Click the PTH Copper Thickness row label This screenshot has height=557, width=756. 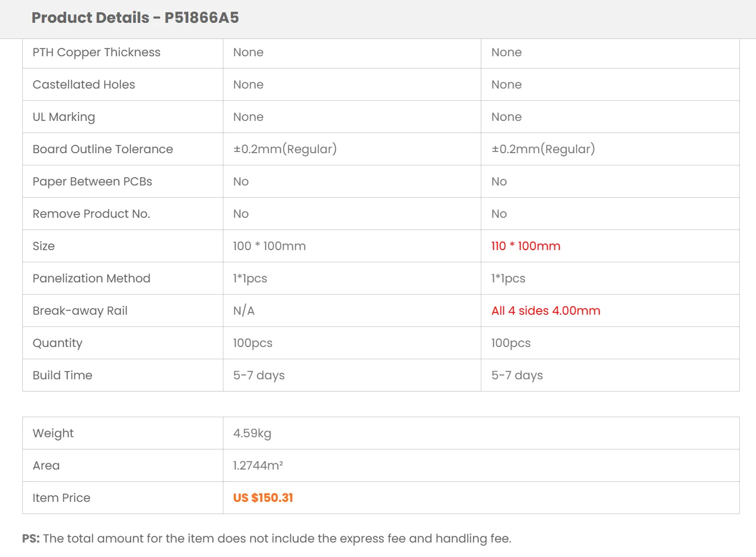[x=96, y=52]
